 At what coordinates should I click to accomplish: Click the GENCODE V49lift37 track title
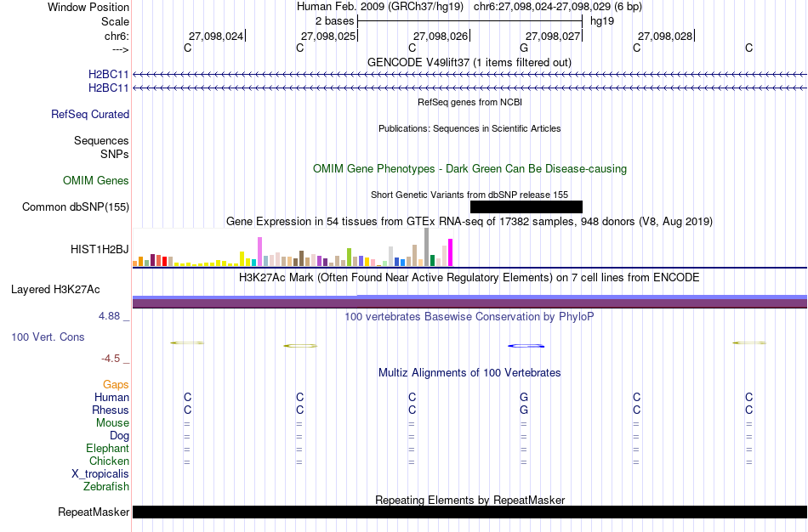coord(469,62)
